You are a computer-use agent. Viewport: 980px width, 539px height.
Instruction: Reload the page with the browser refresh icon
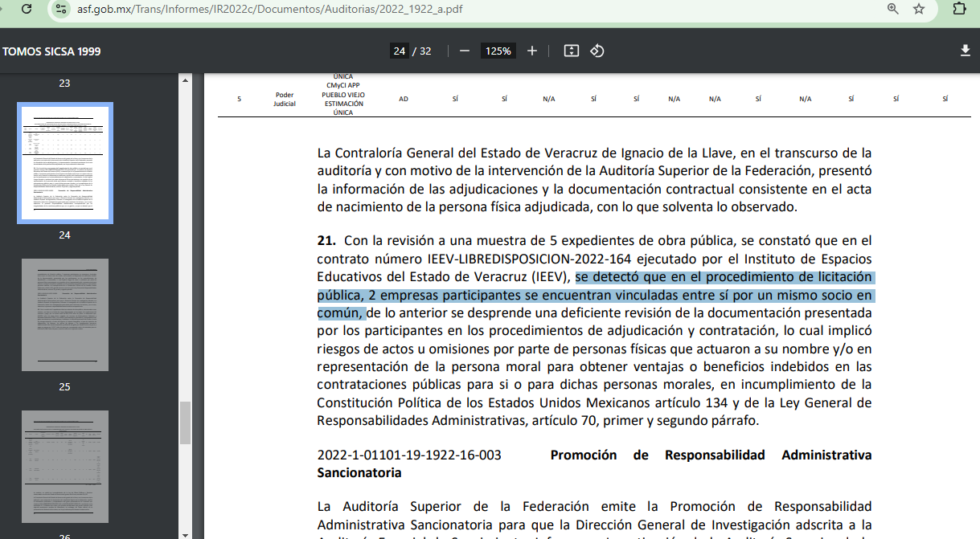(x=27, y=9)
